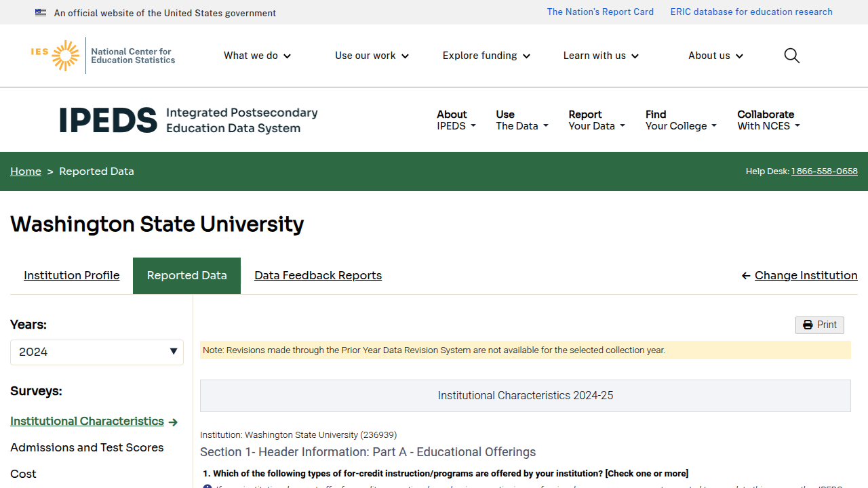Viewport: 868px width, 488px height.
Task: Open The Nation's Report Card link
Action: pos(600,12)
